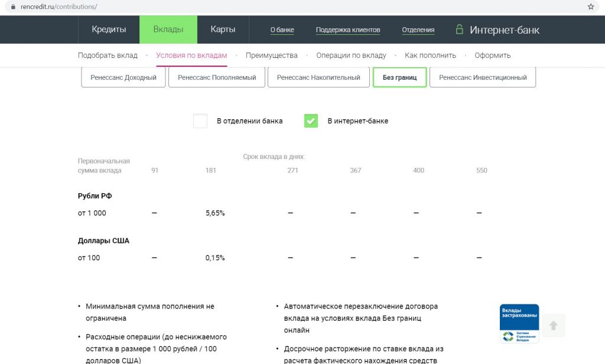This screenshot has width=605, height=364.
Task: Click the scroll-to-top arrow button
Action: point(553,326)
